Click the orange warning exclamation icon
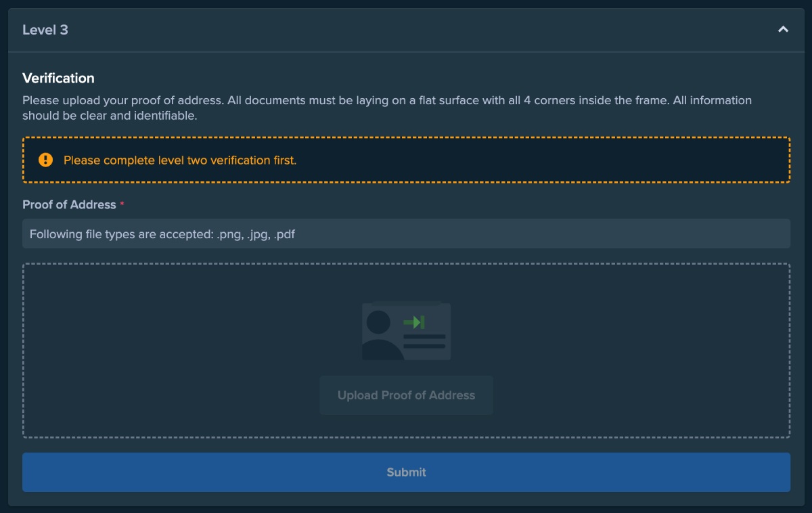Screen dimensions: 812x513 [45, 160]
